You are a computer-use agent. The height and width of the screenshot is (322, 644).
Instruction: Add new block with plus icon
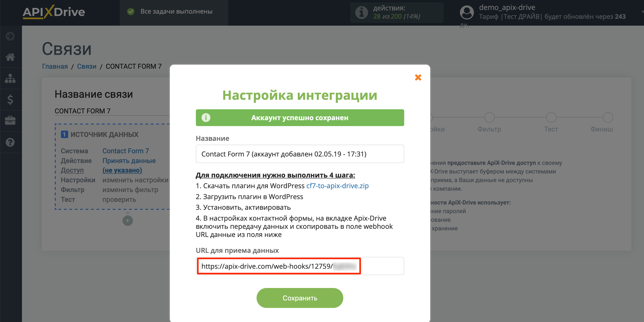coord(127,221)
